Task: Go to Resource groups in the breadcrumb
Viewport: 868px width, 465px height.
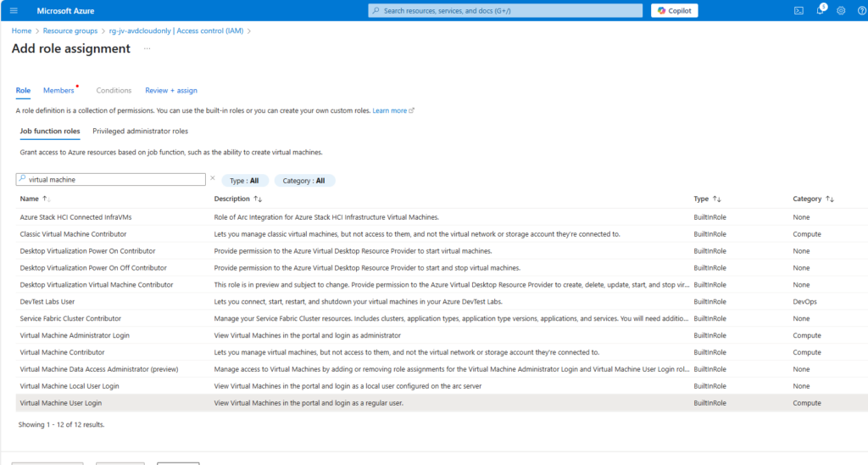Action: click(x=70, y=31)
